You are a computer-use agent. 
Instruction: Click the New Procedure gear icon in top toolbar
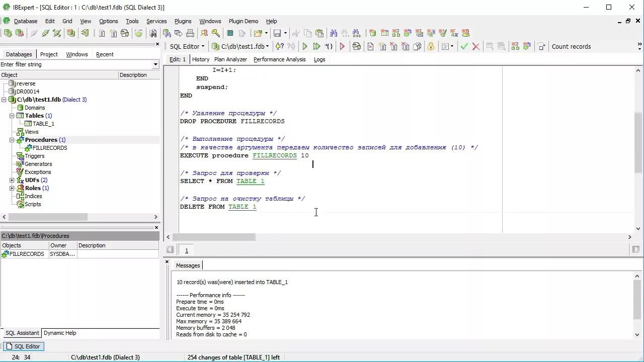pyautogui.click(x=408, y=33)
